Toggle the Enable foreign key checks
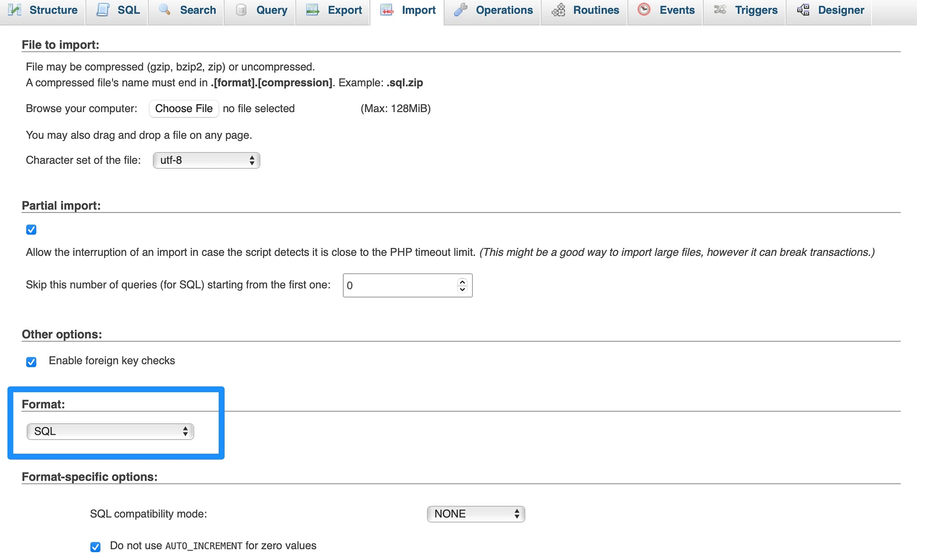Viewport: 934px width, 560px height. pos(31,361)
